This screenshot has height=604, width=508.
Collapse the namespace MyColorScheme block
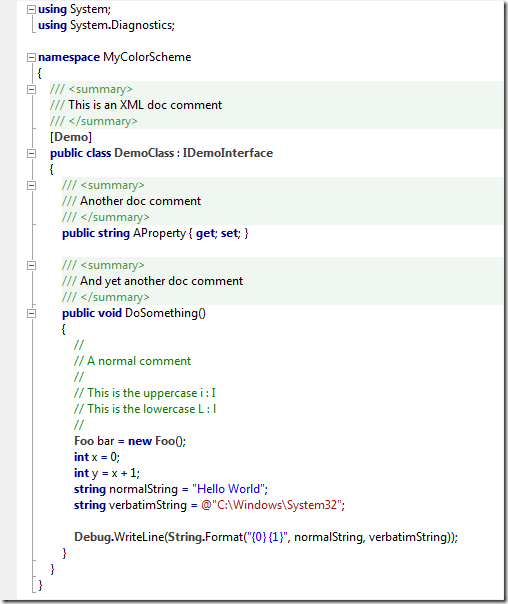(x=31, y=58)
